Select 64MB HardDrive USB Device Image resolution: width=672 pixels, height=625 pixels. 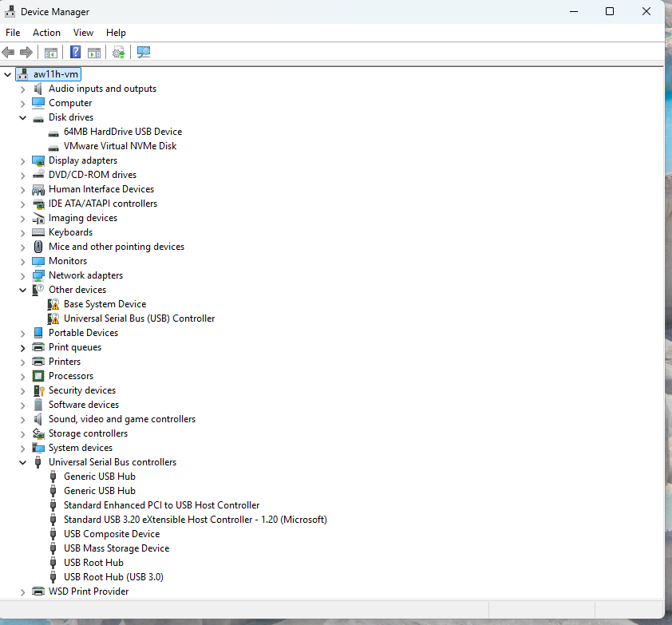[x=123, y=132]
